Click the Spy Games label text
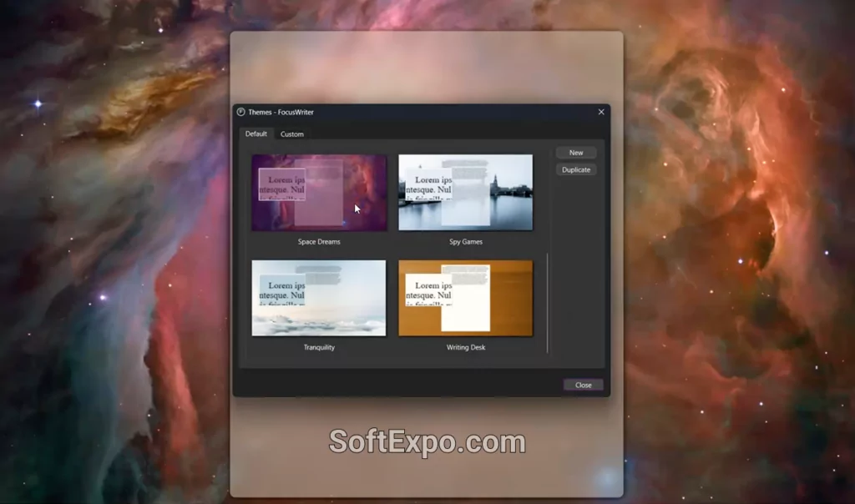This screenshot has height=504, width=855. (465, 241)
